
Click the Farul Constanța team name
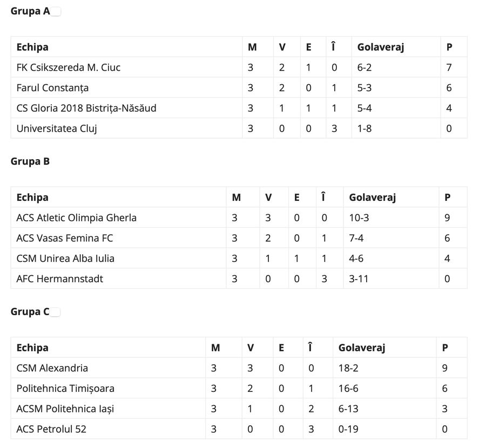(x=52, y=88)
